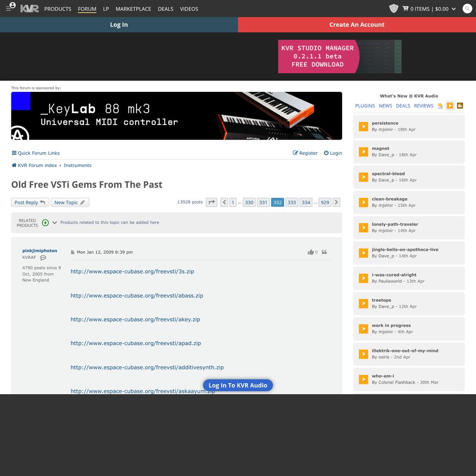The height and width of the screenshot is (476, 476).
Task: Open the 3s.zip download link
Action: tap(132, 271)
